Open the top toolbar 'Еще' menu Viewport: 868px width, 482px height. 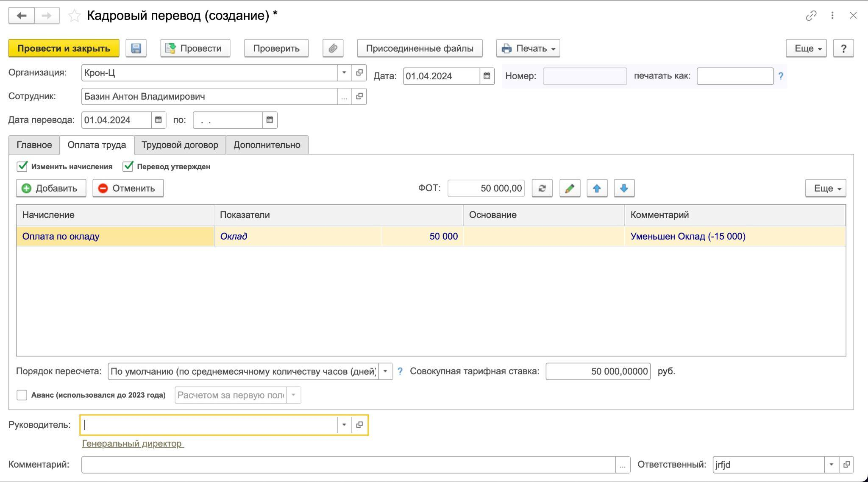pyautogui.click(x=806, y=48)
